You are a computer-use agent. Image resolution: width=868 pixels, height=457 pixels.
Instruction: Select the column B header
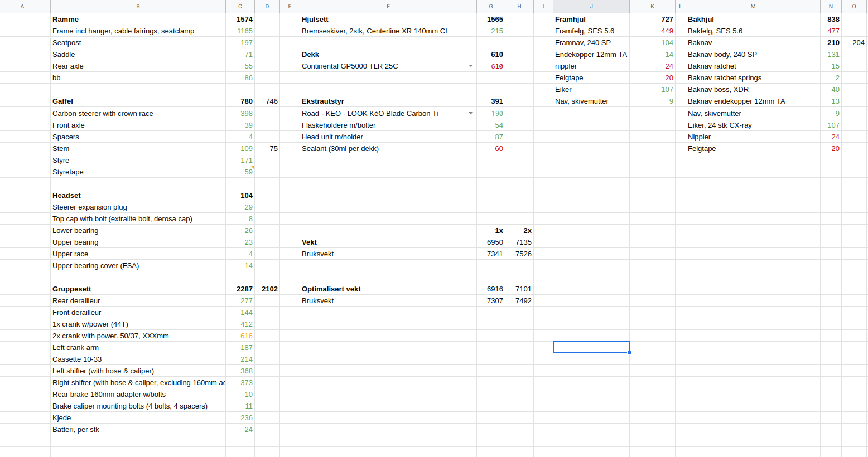(138, 6)
